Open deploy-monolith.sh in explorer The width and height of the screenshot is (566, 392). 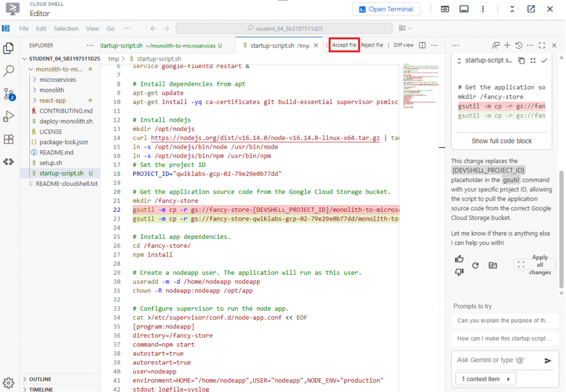coord(65,121)
